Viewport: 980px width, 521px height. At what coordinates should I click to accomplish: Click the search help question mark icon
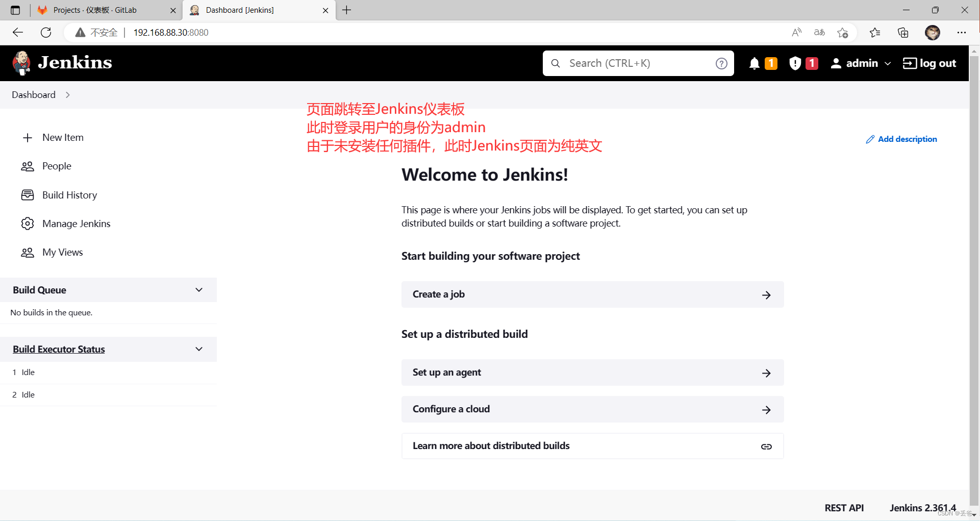coord(721,63)
